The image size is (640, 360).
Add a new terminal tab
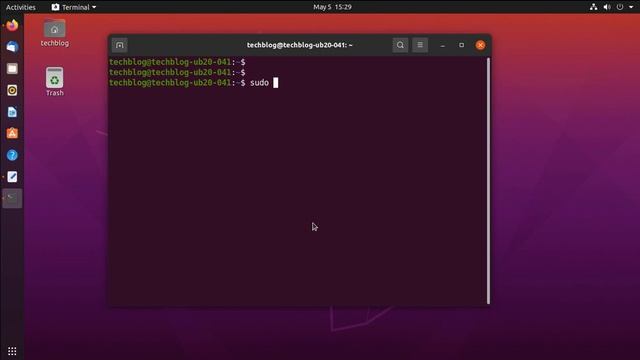click(120, 45)
